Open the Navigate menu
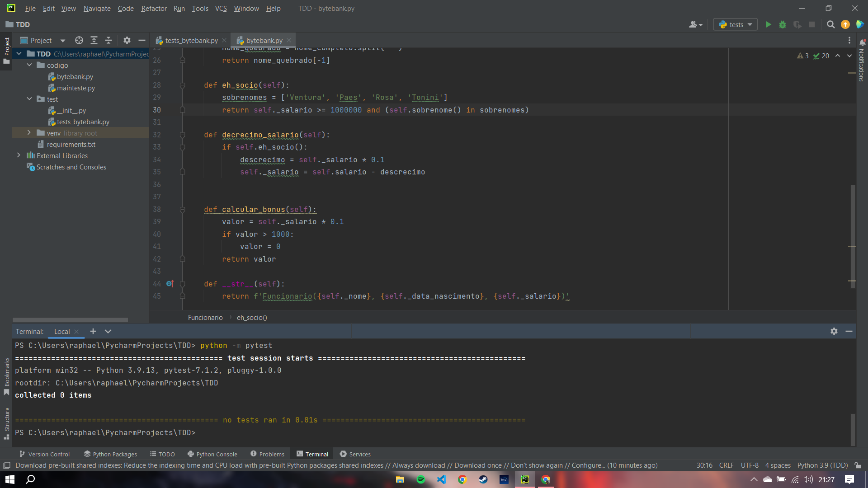This screenshot has width=868, height=488. pyautogui.click(x=97, y=8)
